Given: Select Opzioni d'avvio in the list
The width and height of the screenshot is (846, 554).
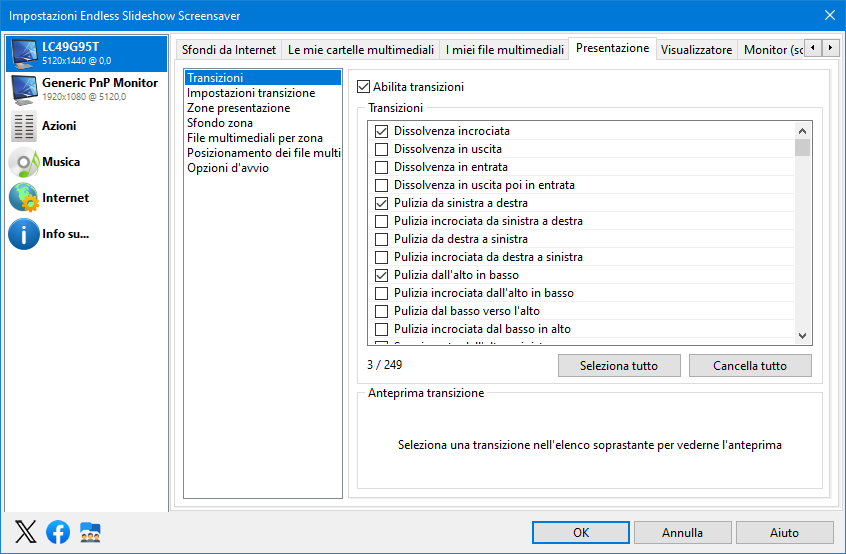Looking at the screenshot, I should (x=263, y=168).
